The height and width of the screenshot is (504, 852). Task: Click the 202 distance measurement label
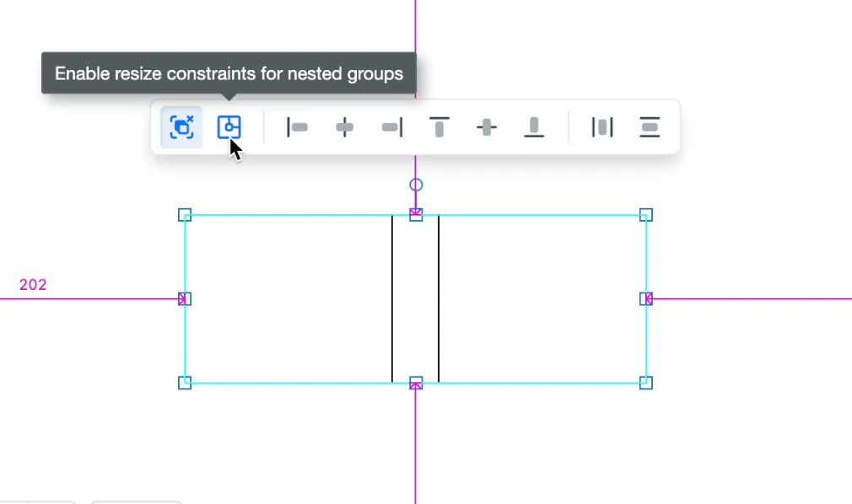point(33,285)
